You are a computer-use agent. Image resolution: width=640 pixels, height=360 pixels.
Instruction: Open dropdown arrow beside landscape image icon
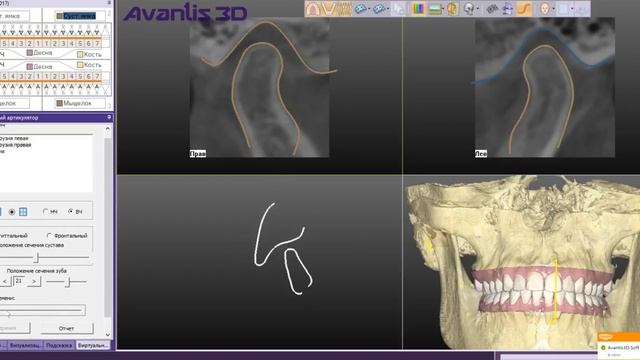443,9
